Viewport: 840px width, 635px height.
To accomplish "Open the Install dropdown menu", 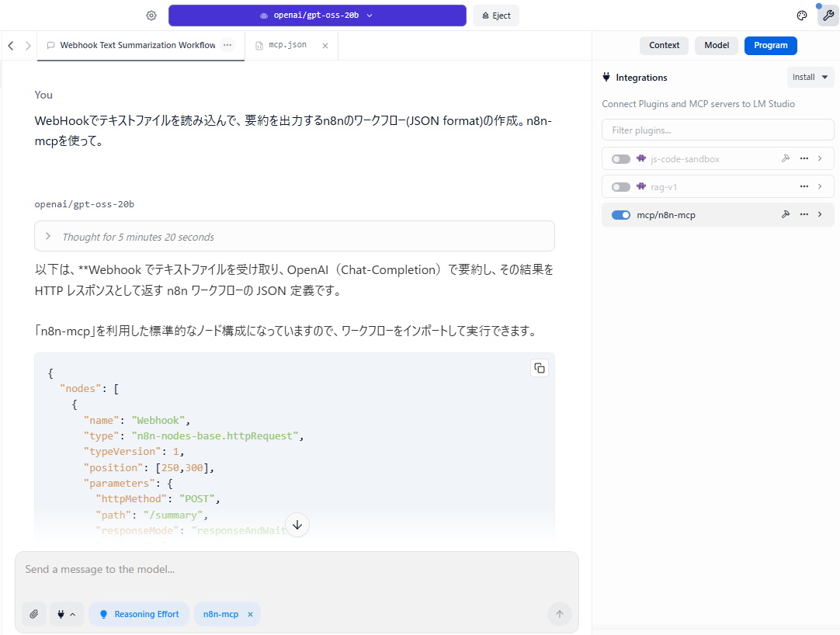I will click(x=810, y=77).
